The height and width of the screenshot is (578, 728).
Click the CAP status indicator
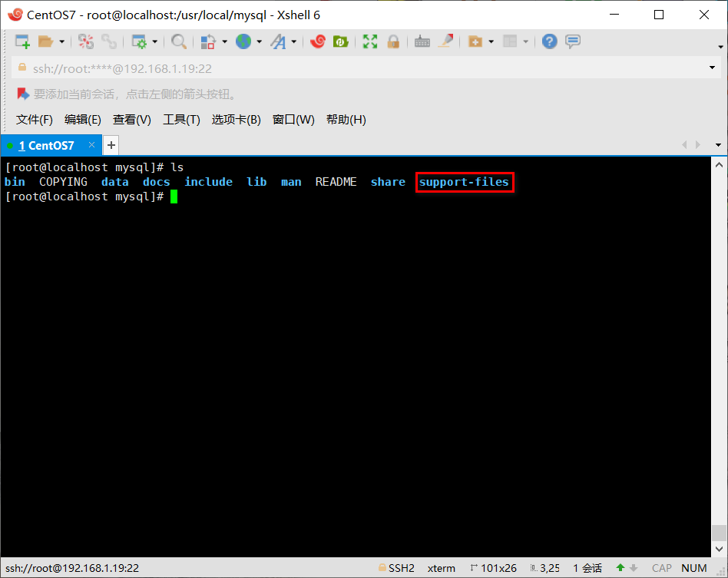point(662,568)
